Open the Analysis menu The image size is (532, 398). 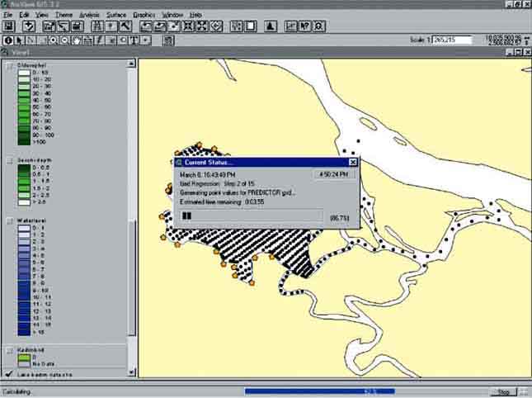(89, 15)
